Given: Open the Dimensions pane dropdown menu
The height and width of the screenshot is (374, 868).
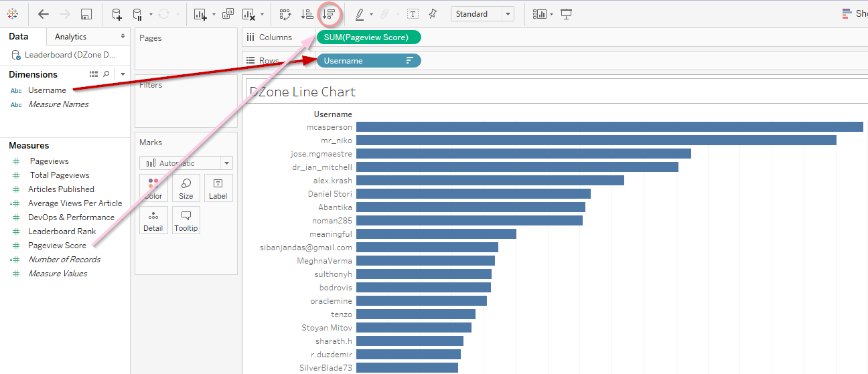Looking at the screenshot, I should 123,74.
